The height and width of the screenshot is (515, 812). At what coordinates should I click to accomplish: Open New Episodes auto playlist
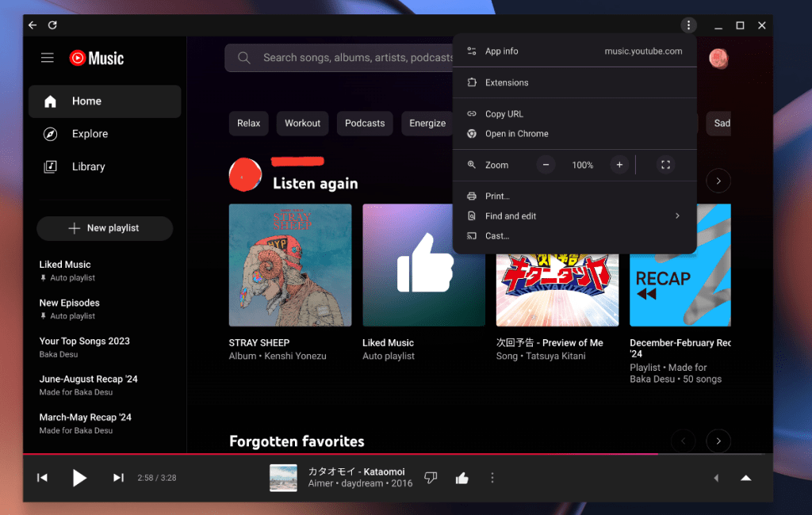(70, 309)
